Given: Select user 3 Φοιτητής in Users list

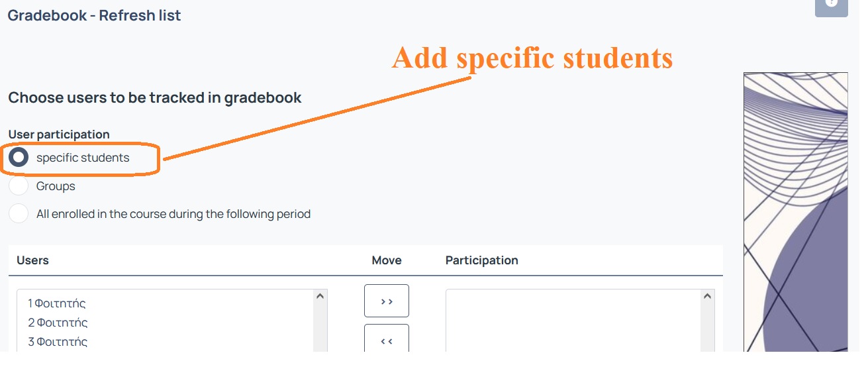Looking at the screenshot, I should 58,342.
